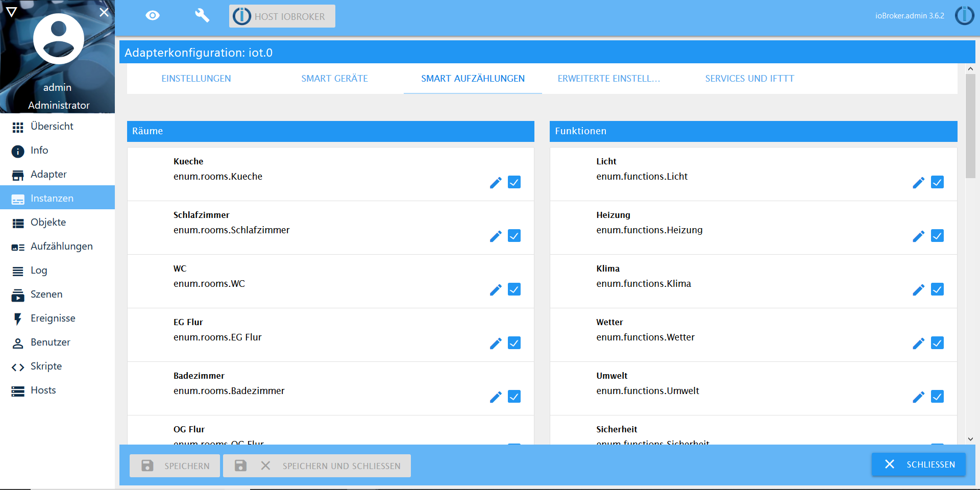Click the Sicherheit function name
980x490 pixels.
617,429
